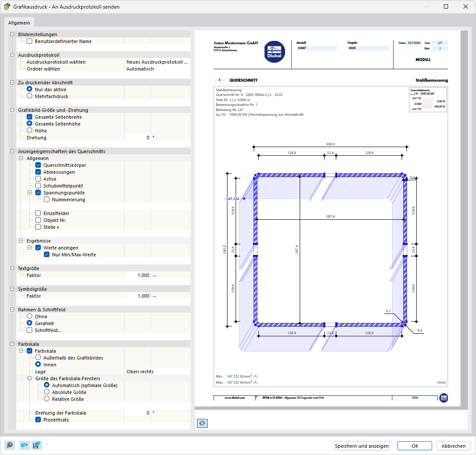Screen dimensions: 476x455
Task: Collapse the Farbskala section
Action: click(12, 344)
